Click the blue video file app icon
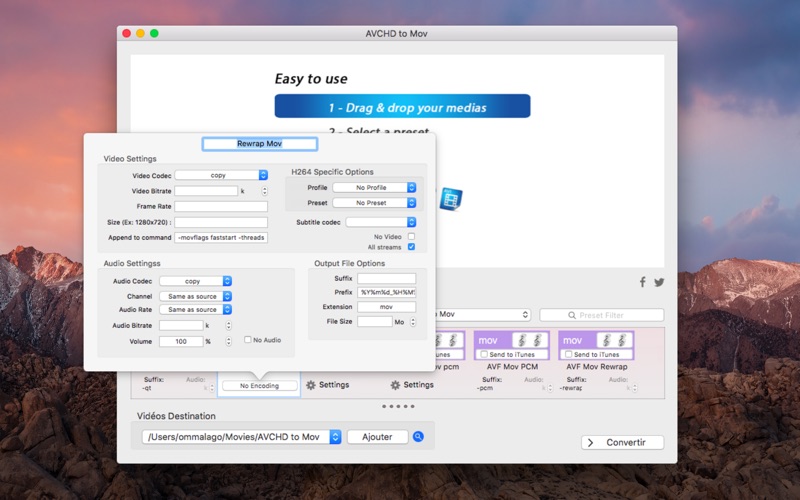This screenshot has height=500, width=800. point(451,199)
